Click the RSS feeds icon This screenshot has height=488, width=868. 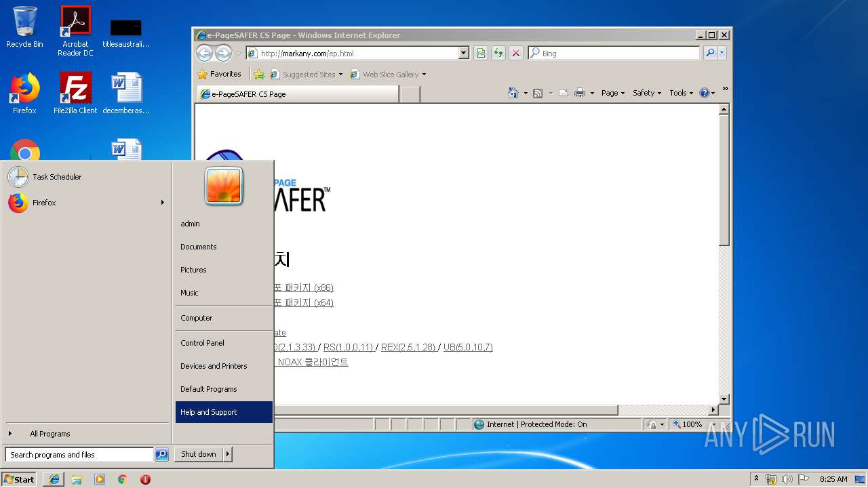(538, 93)
